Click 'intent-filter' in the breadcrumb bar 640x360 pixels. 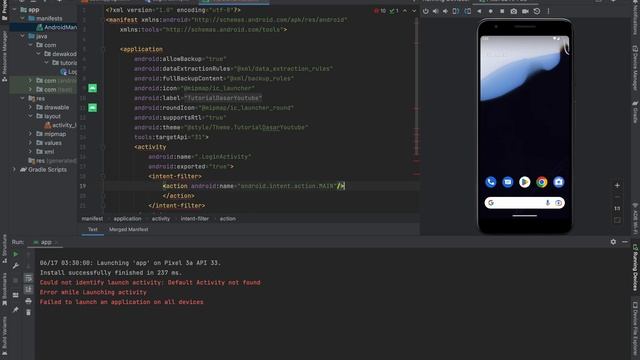(x=195, y=219)
